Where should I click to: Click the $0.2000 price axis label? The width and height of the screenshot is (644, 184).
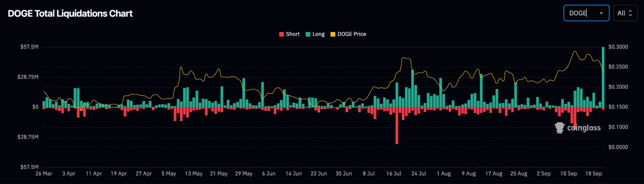point(618,87)
